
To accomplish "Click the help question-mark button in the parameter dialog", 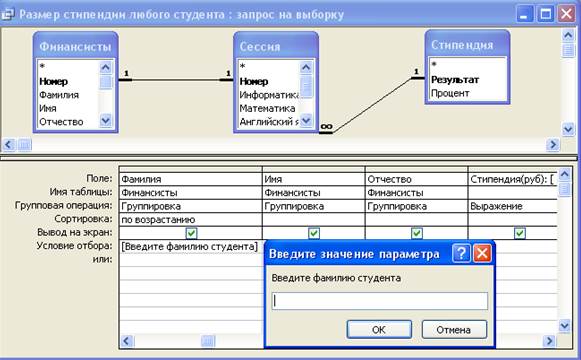I will pos(461,254).
